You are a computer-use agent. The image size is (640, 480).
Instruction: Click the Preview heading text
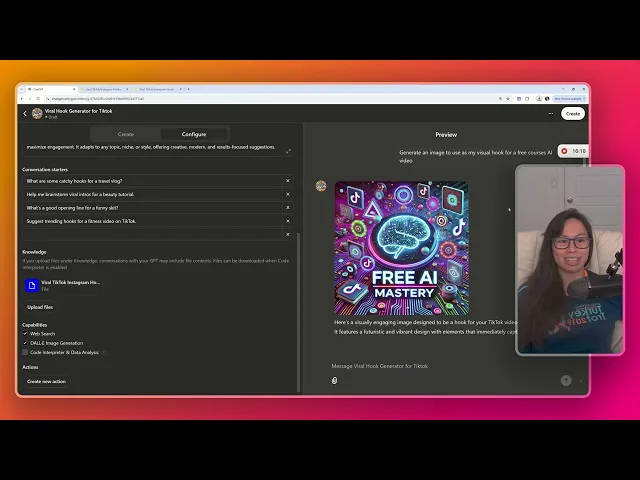click(x=446, y=134)
